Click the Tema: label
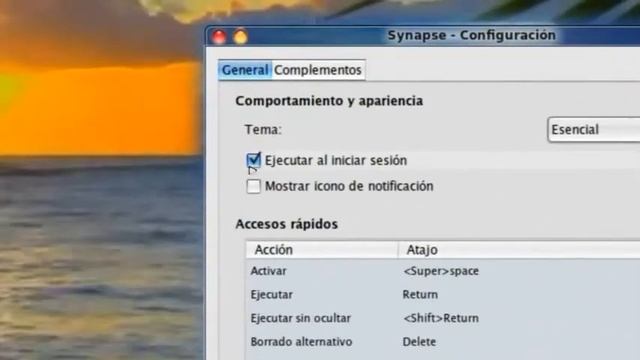This screenshot has height=360, width=640. [x=263, y=130]
